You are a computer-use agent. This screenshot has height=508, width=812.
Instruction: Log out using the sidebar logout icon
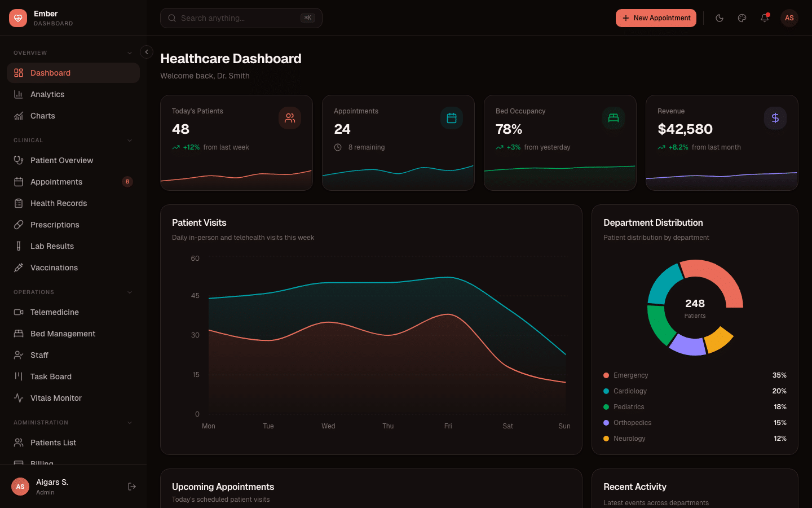pos(131,487)
